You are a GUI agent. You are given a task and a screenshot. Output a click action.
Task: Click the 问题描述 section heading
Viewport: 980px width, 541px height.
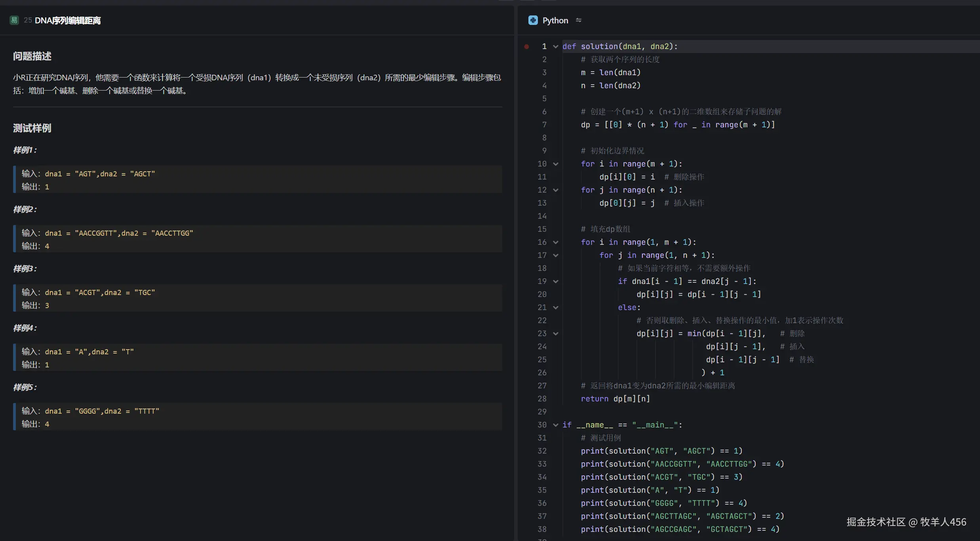tap(32, 56)
